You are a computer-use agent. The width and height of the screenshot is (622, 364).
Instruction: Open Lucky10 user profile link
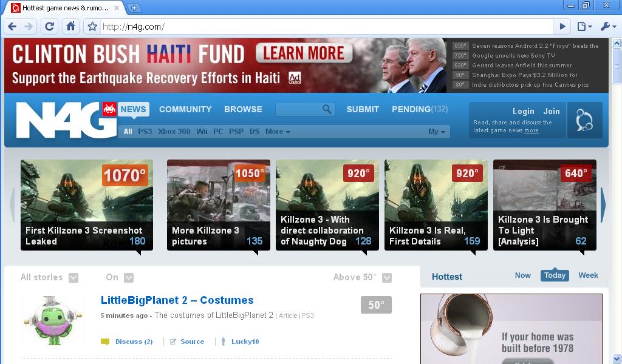point(245,342)
